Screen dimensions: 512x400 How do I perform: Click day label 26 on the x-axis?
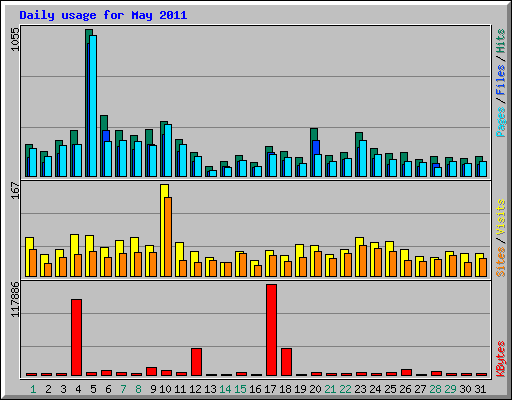pos(405,389)
